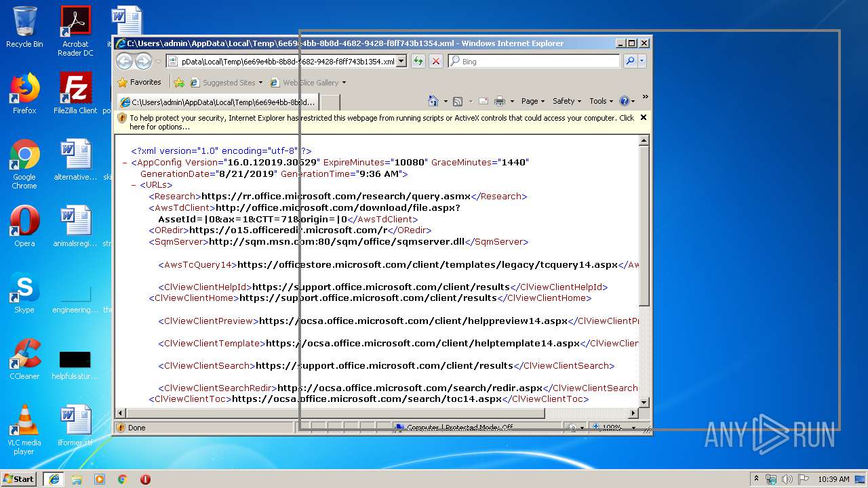Click the security information bar message

382,122
